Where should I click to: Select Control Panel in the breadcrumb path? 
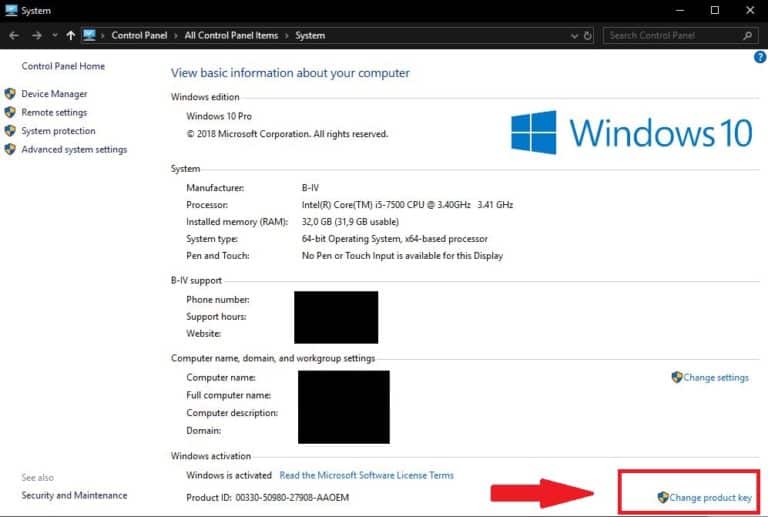[x=140, y=35]
